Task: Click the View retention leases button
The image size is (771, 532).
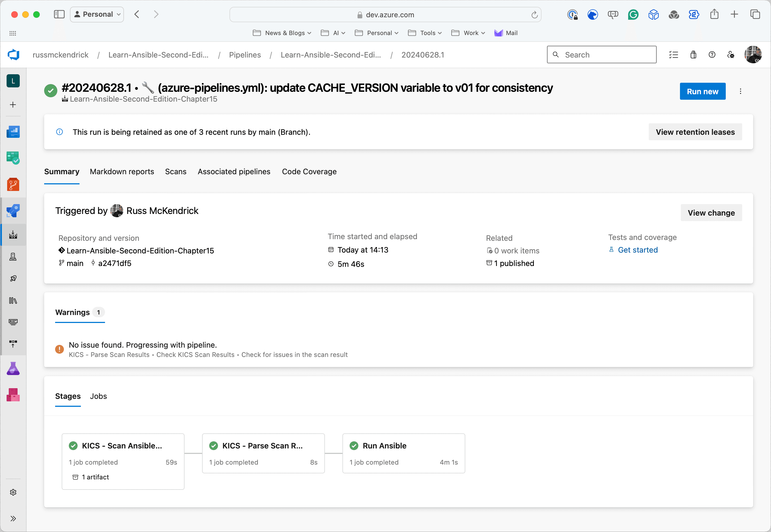Action: 695,132
